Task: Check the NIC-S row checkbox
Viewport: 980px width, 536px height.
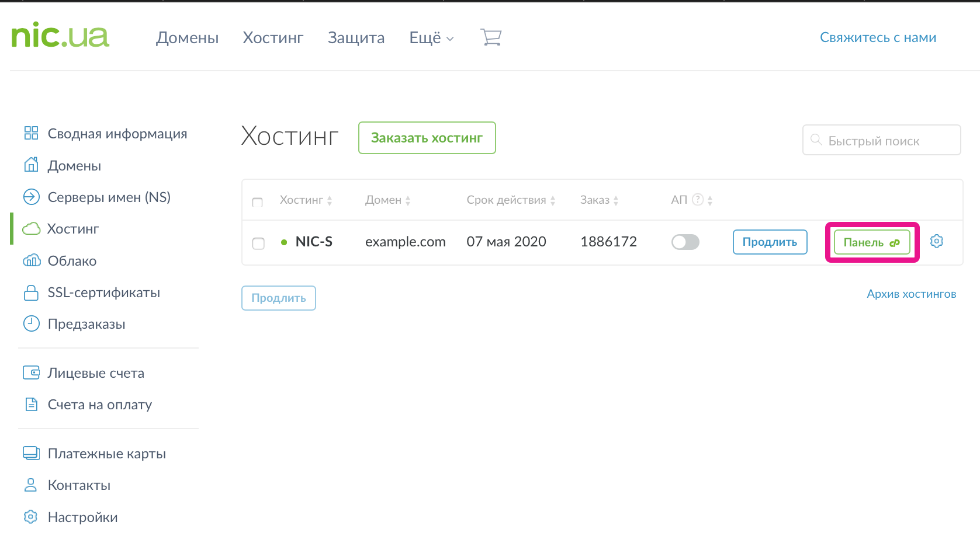Action: point(258,243)
